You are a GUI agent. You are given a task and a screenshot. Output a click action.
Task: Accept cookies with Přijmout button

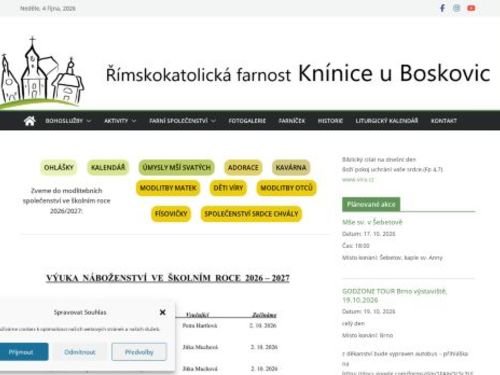[x=21, y=352]
